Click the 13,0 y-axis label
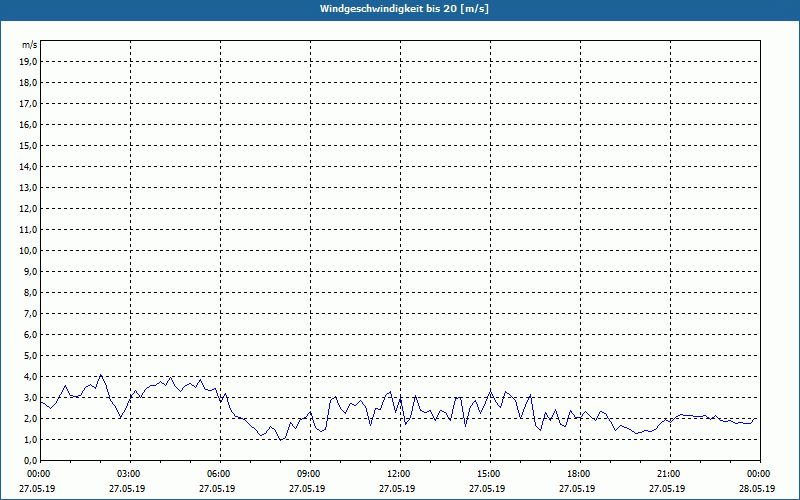Image resolution: width=800 pixels, height=500 pixels. (x=28, y=187)
